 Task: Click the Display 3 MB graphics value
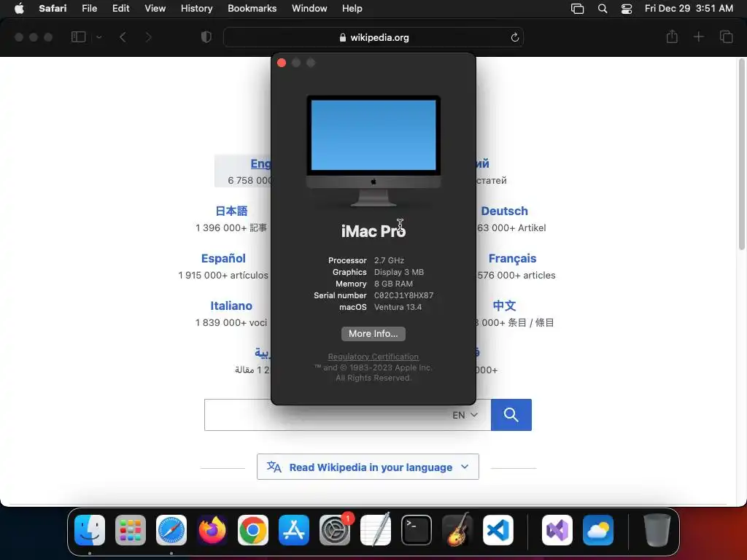click(399, 272)
